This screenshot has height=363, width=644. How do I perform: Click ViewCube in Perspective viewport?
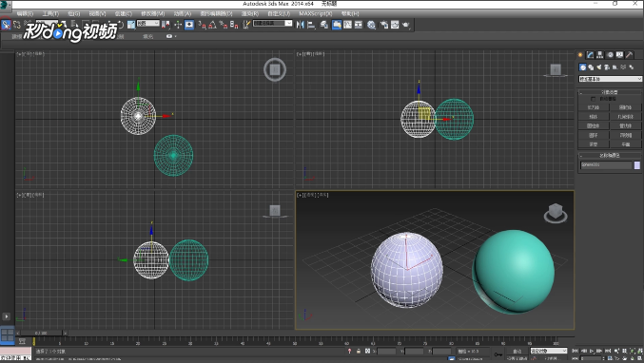556,213
